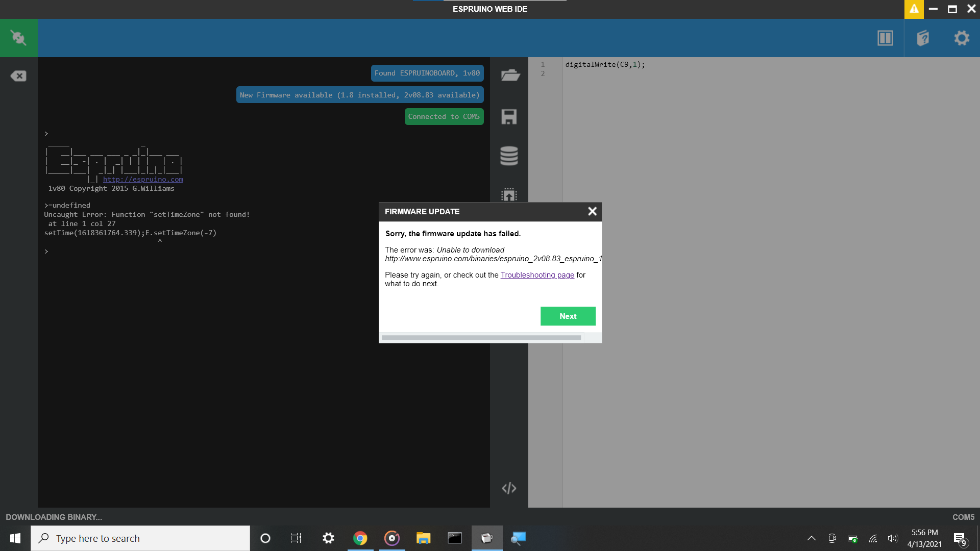Click the yellow warning triangle icon

[914, 9]
